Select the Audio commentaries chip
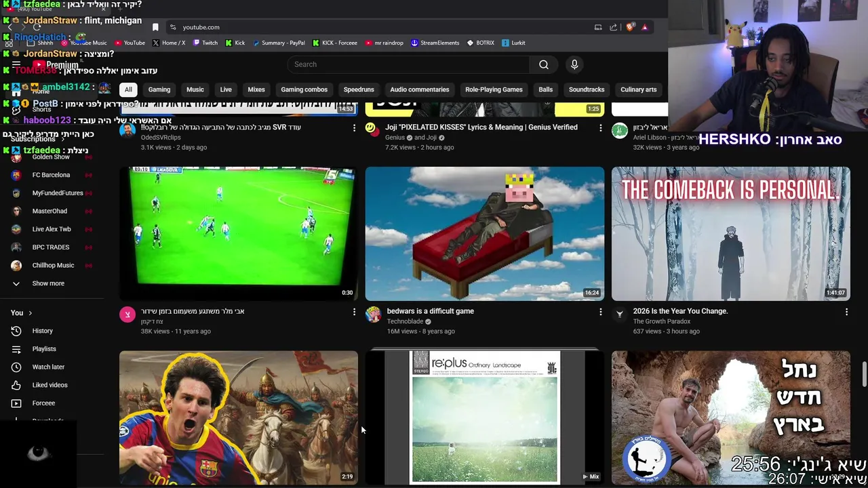The image size is (868, 488). coord(420,89)
